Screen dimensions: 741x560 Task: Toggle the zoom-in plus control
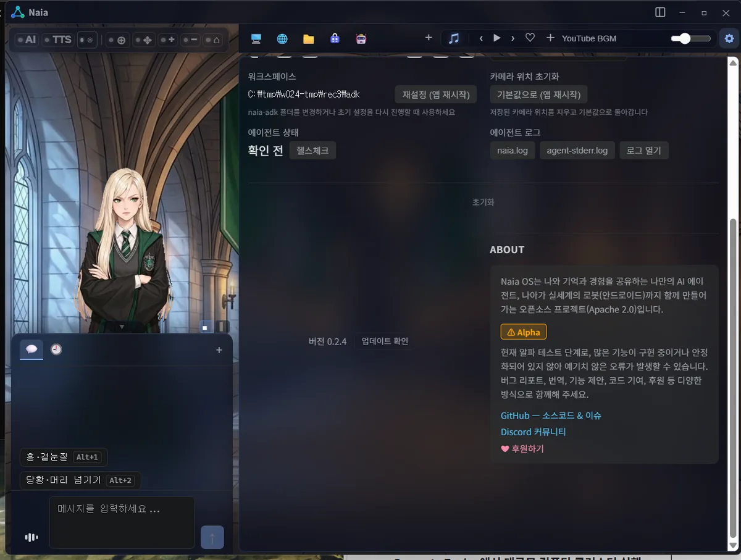click(168, 40)
